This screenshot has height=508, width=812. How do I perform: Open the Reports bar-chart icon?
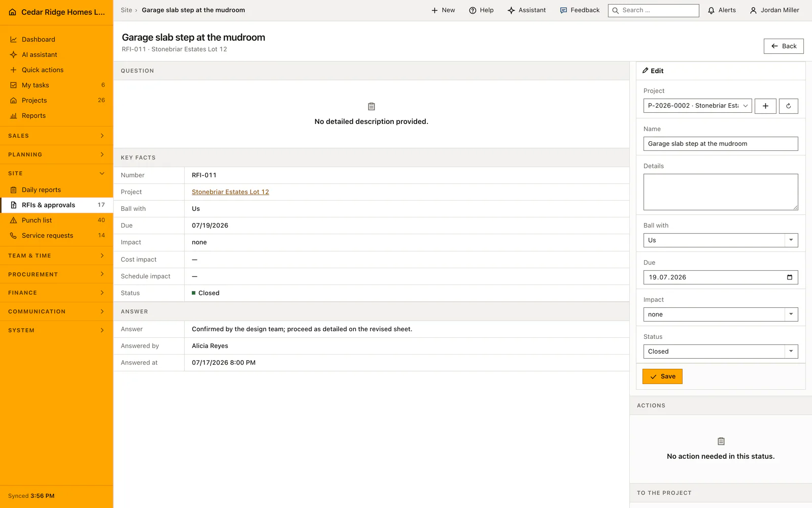(14, 116)
